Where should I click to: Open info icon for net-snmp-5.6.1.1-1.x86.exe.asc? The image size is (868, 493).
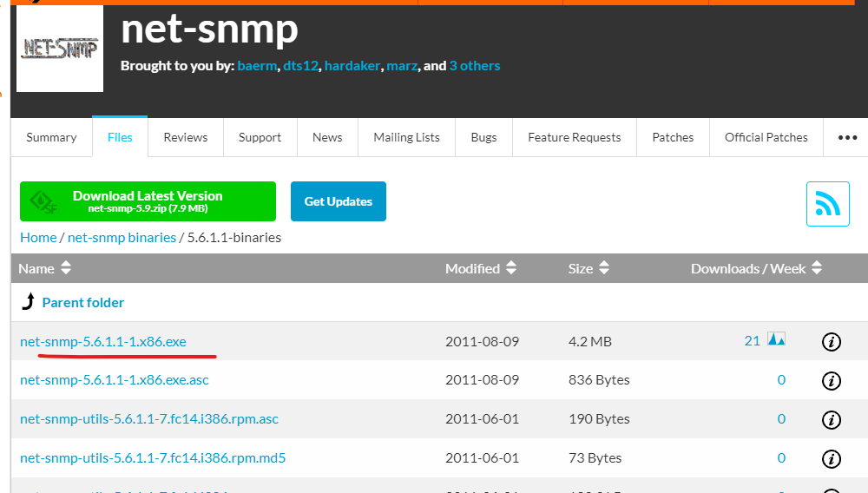(831, 381)
